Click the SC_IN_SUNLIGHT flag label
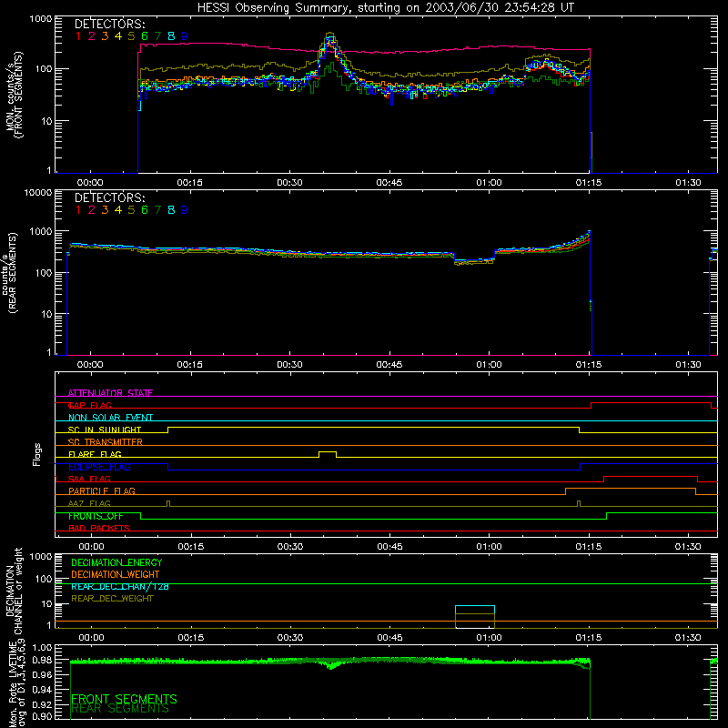 click(x=105, y=430)
